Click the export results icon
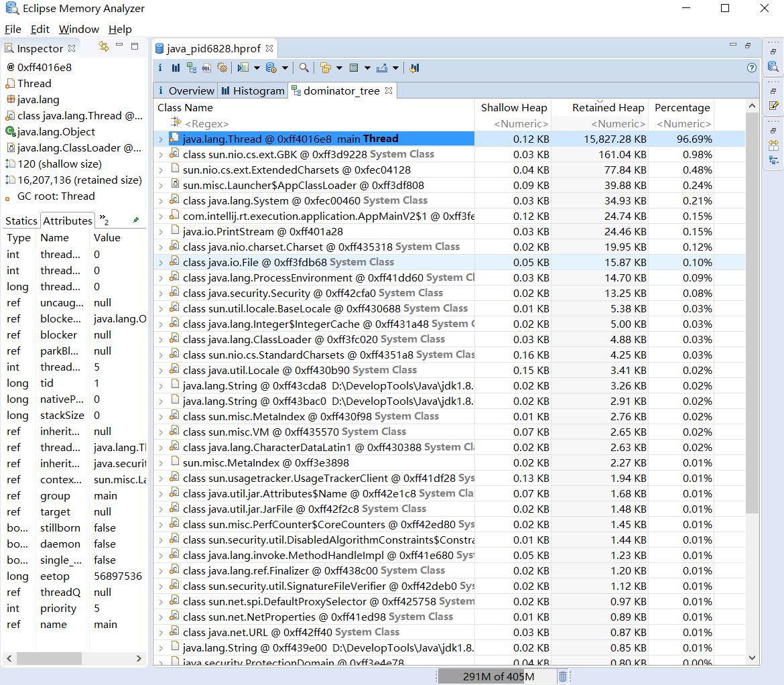Screen dimensions: 784x685 [382, 68]
